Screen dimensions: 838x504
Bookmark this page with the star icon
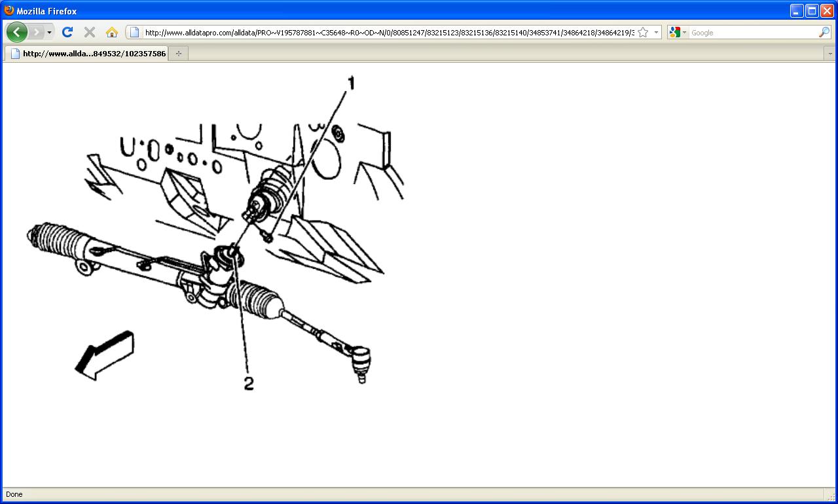pos(643,32)
